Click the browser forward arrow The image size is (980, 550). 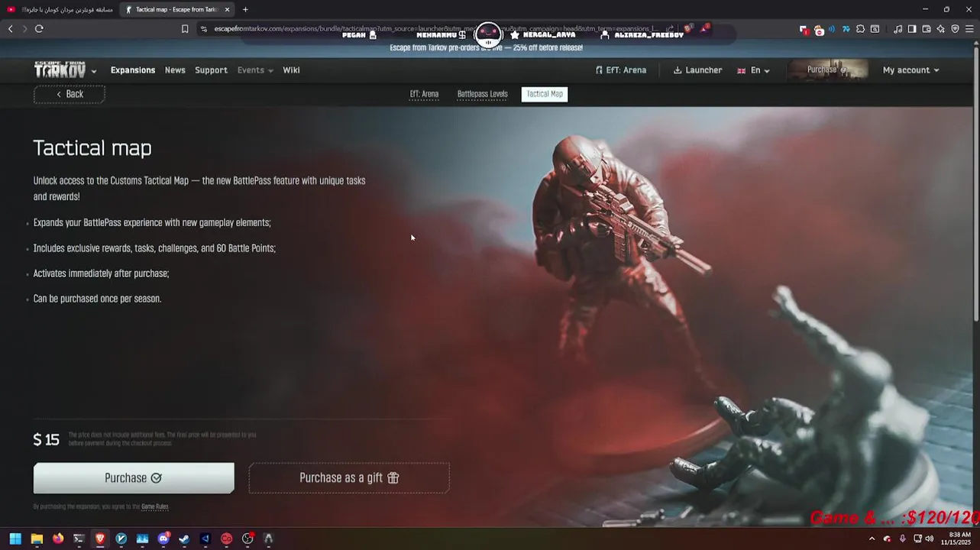click(24, 28)
